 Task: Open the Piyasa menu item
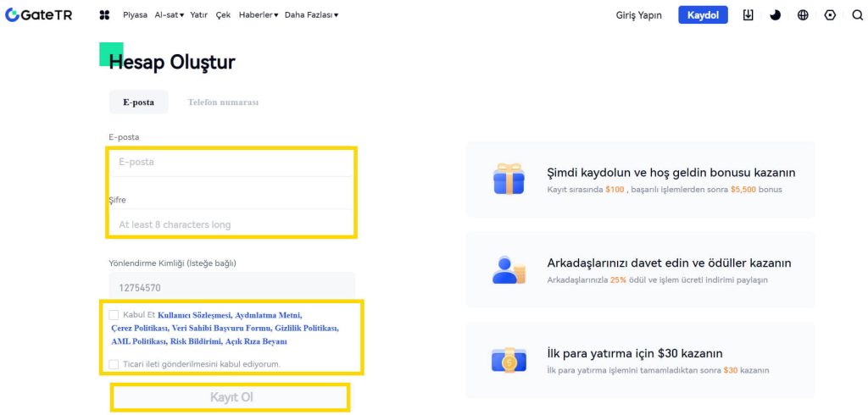135,15
